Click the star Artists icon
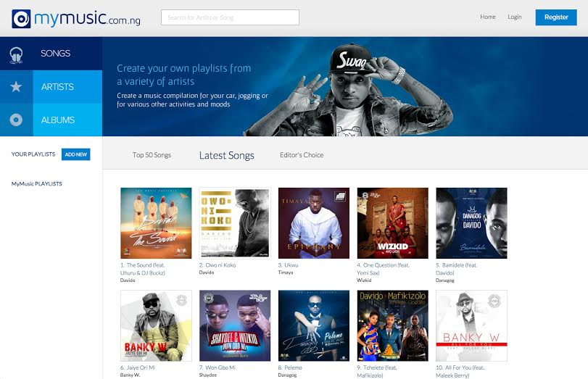The height and width of the screenshot is (379, 588). point(16,87)
